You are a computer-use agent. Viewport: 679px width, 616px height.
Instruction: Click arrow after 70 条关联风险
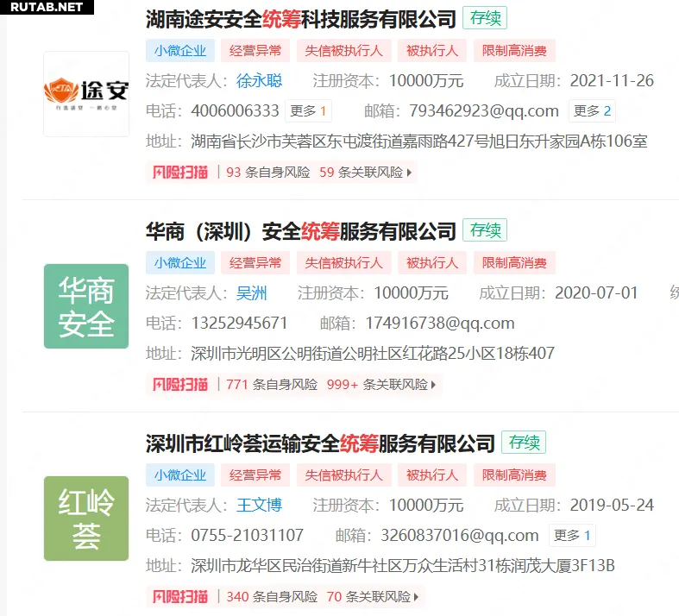point(416,597)
